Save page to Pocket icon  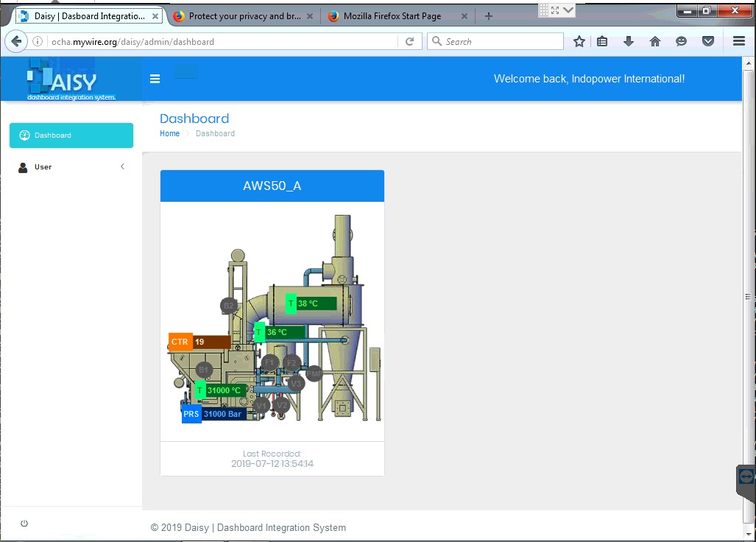click(x=708, y=42)
